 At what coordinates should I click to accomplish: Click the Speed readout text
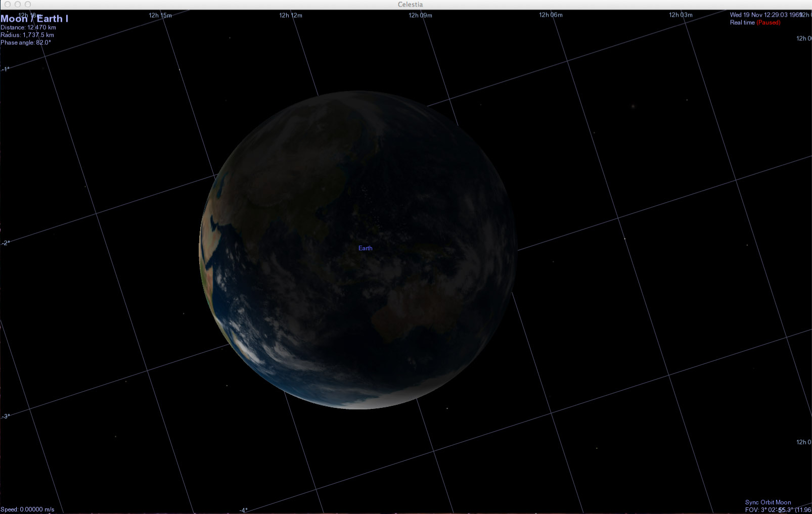[x=27, y=509]
